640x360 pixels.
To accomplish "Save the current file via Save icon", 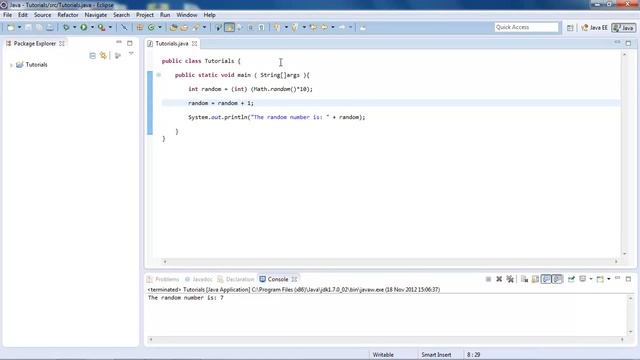I will point(28,27).
